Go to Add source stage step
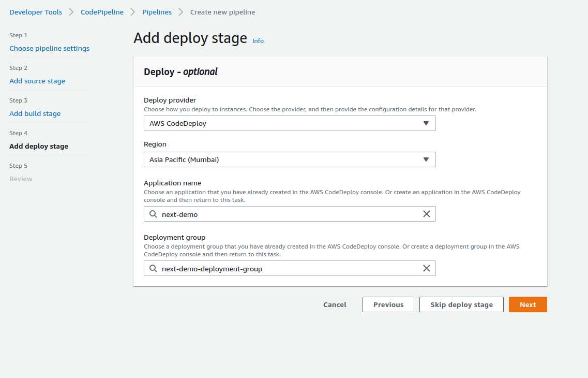 pyautogui.click(x=37, y=81)
